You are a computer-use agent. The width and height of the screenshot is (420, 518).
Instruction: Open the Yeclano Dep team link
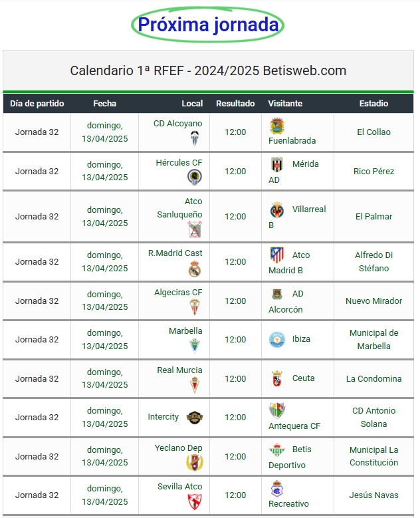pyautogui.click(x=179, y=448)
